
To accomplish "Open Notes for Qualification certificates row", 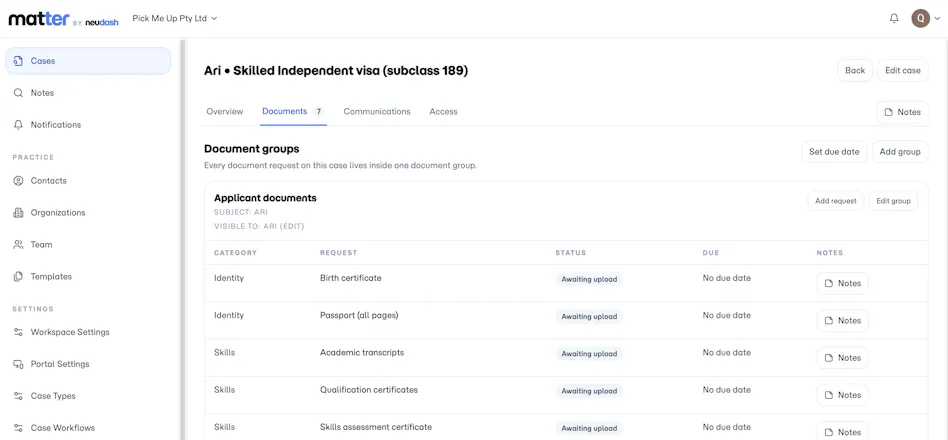I will [x=843, y=395].
